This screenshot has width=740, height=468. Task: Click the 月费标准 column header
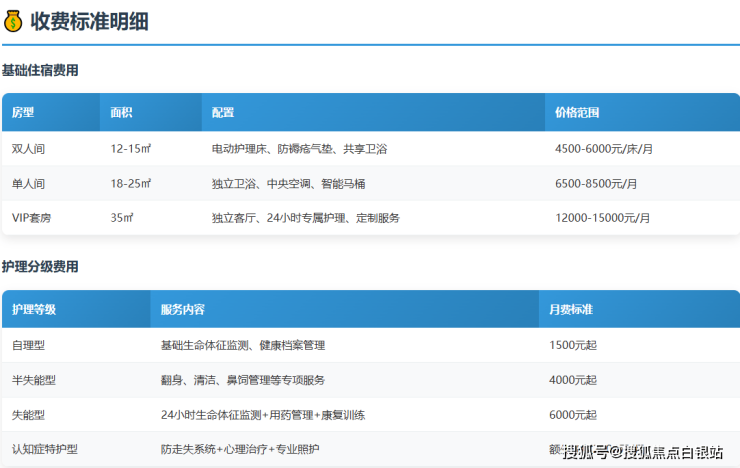571,310
